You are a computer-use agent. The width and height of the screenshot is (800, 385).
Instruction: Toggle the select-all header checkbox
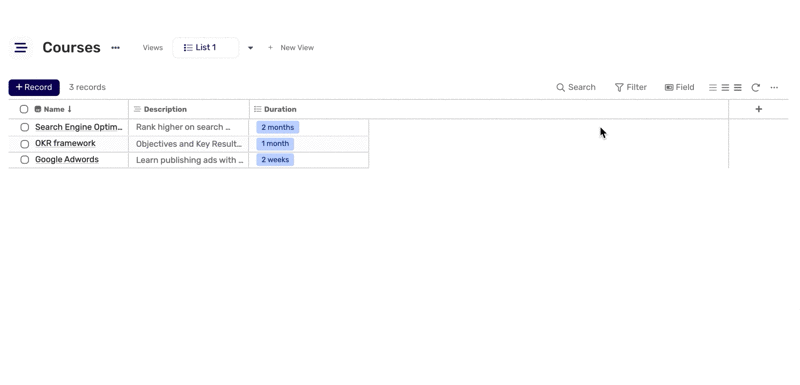pos(24,109)
